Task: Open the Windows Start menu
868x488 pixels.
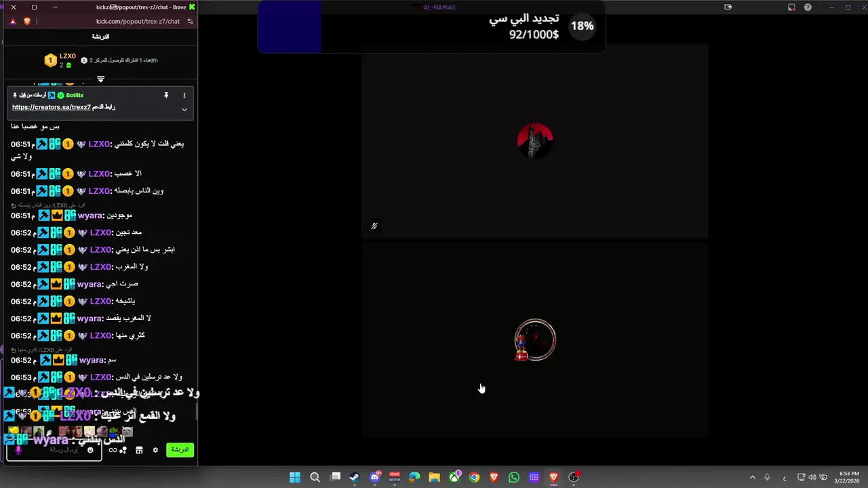Action: pos(295,477)
